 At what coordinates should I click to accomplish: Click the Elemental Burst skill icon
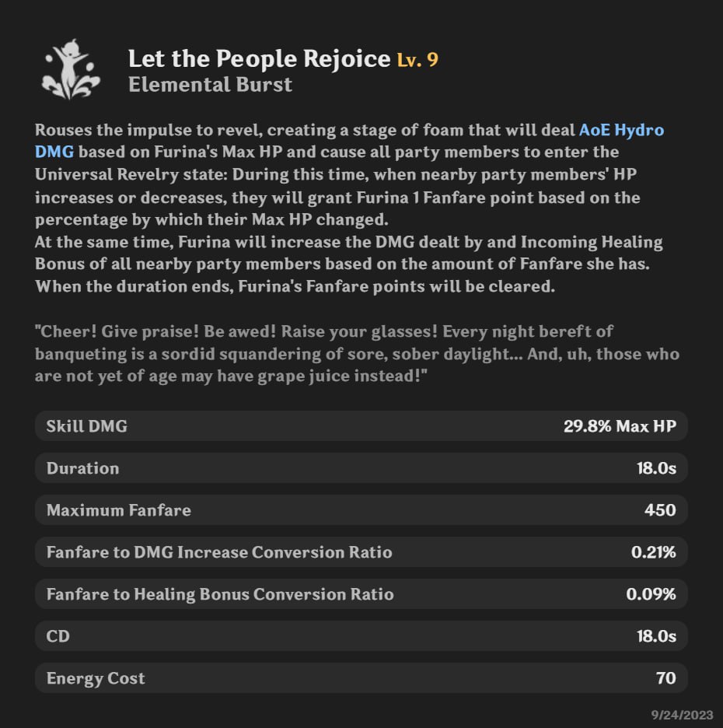[x=71, y=68]
